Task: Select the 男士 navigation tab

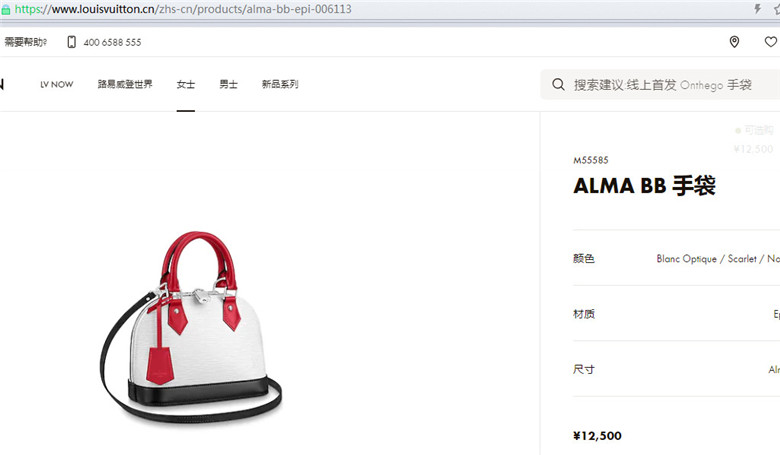Action: pos(228,84)
